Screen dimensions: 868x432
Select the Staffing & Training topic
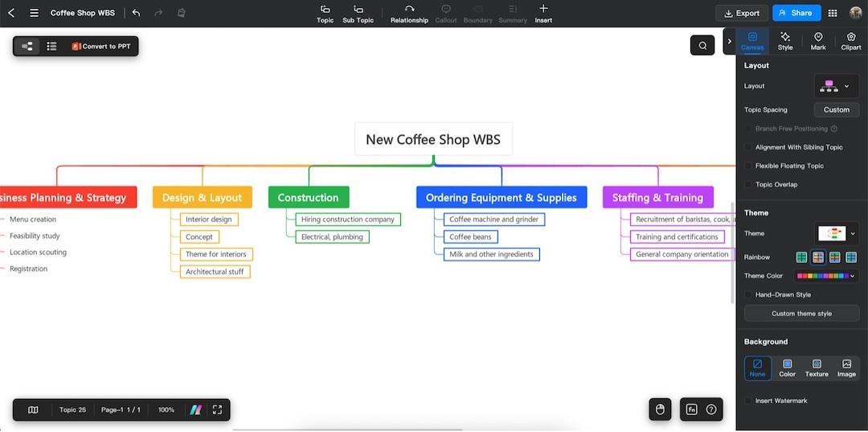(657, 197)
